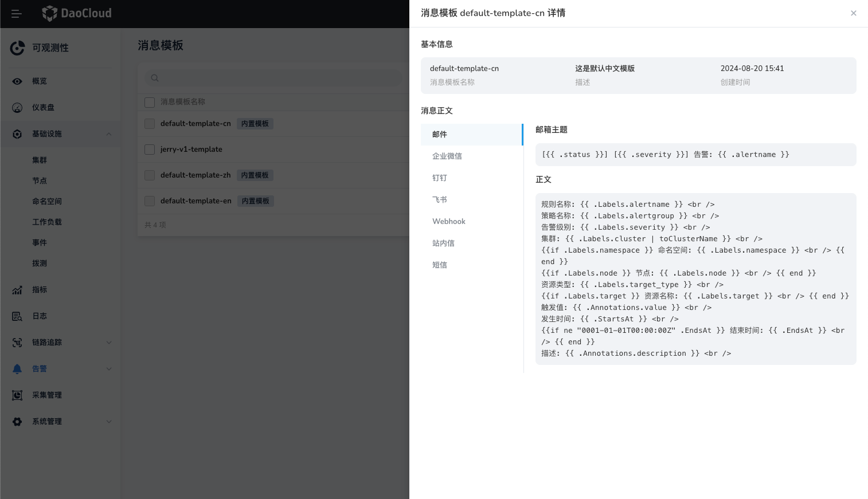This screenshot has width=868, height=499.
Task: Expand the 告警 menu chevron
Action: pos(109,369)
